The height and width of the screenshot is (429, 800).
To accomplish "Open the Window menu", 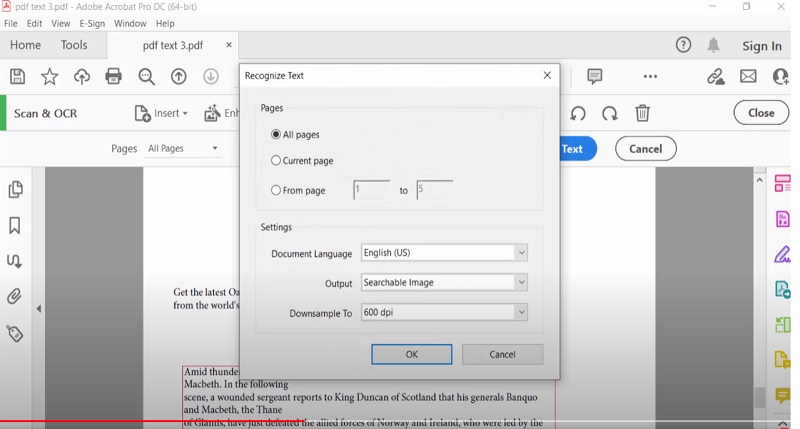I will [130, 23].
